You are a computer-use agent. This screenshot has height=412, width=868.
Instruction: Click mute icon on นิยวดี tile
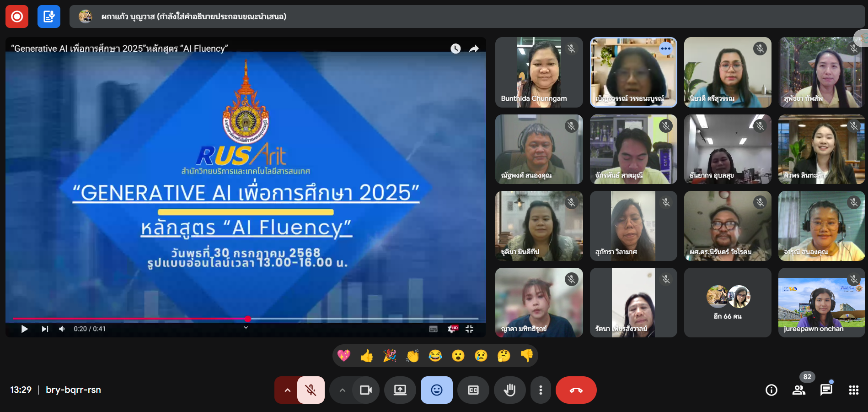point(760,49)
